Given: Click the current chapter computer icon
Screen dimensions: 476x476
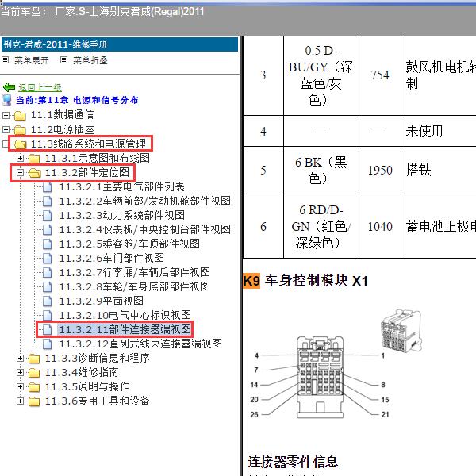Looking at the screenshot, I should (7, 100).
